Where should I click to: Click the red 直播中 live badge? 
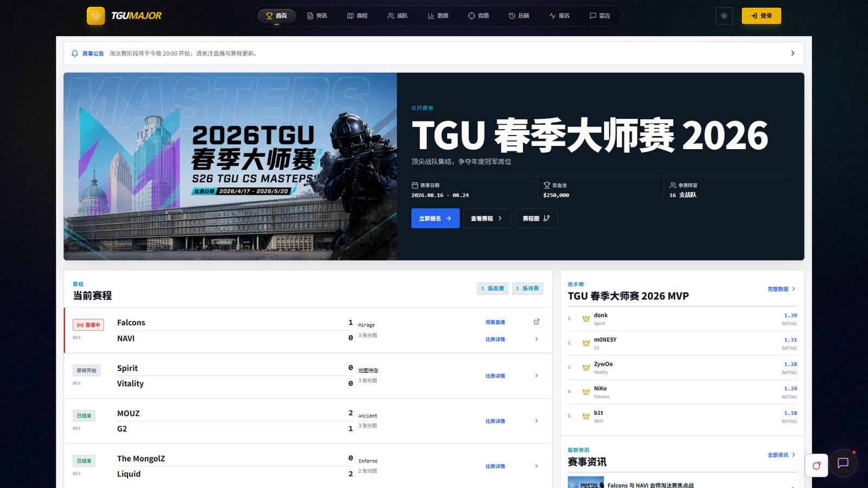coord(88,325)
